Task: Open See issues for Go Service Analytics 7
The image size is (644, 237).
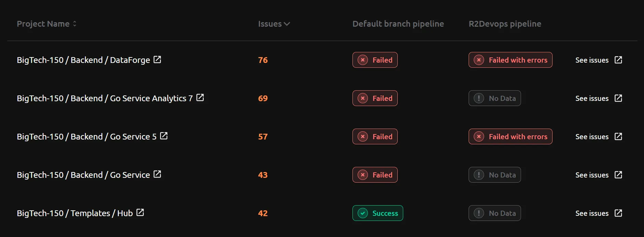Action: pyautogui.click(x=592, y=98)
